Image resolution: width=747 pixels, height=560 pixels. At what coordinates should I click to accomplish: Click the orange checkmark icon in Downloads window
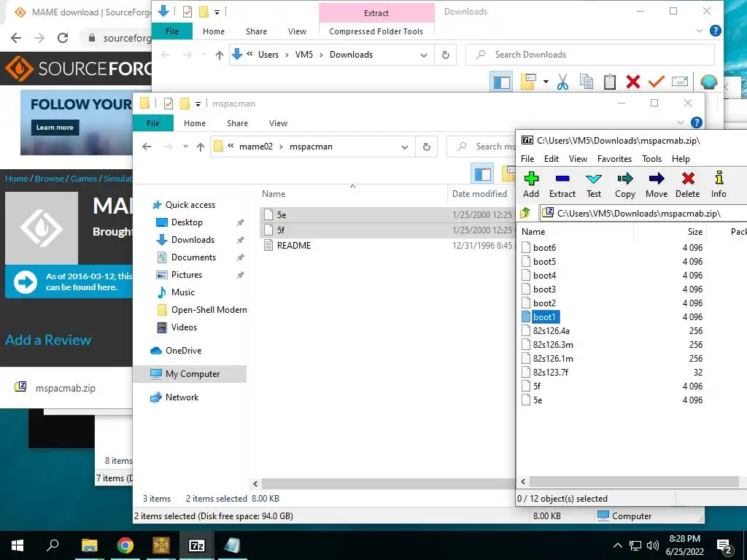click(656, 82)
